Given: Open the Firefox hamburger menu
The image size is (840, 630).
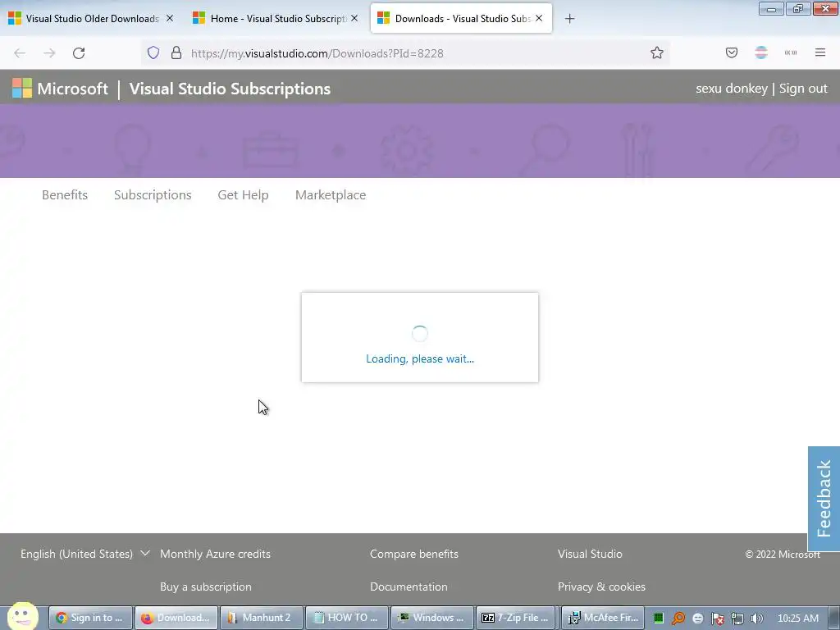Looking at the screenshot, I should point(820,52).
